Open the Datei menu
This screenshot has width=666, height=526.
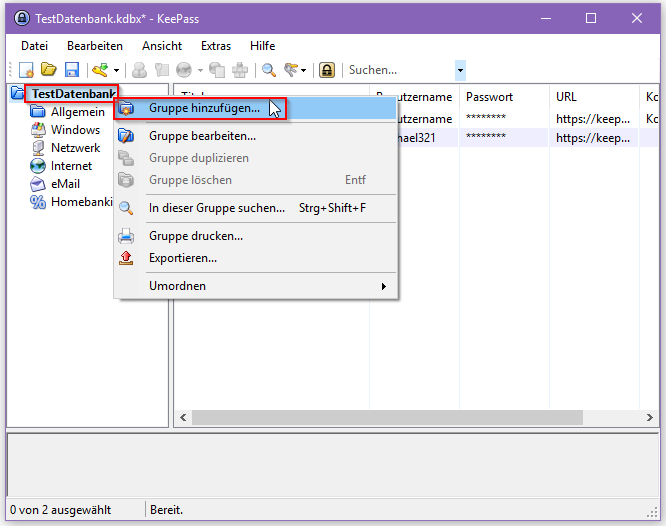[34, 46]
